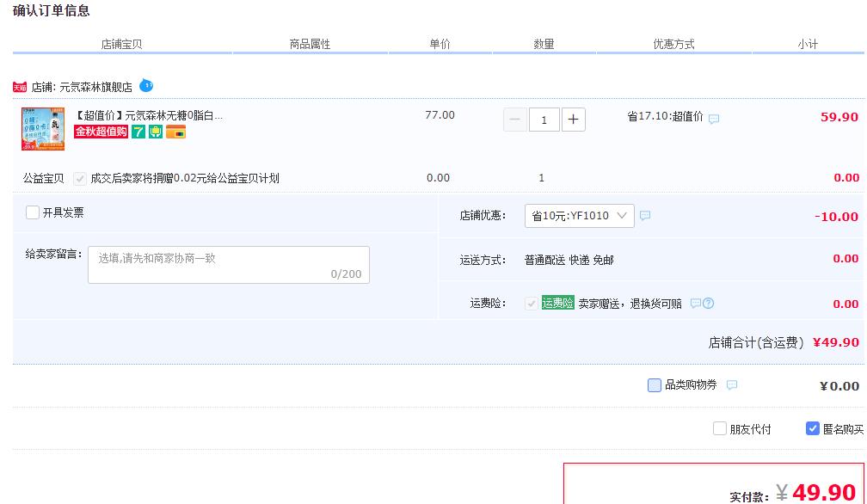Click the 单价 column header
Screen dimensions: 867x504
(440, 44)
